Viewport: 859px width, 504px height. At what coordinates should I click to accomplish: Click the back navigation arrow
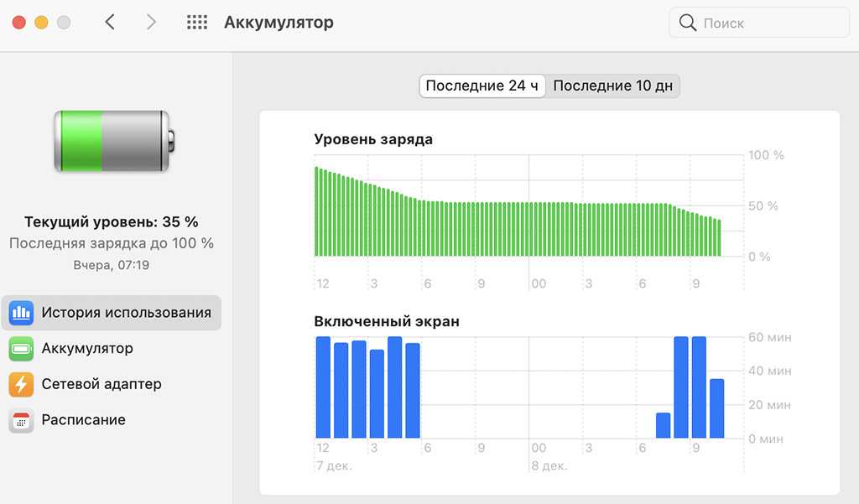click(110, 23)
